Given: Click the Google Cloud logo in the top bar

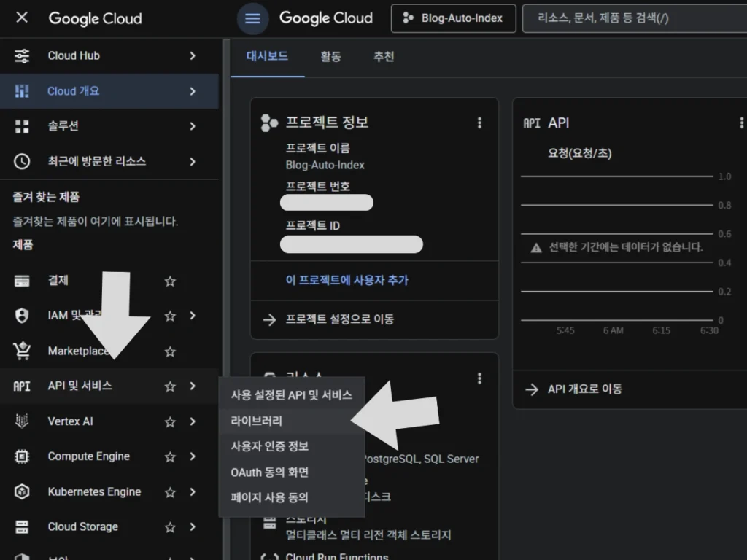Looking at the screenshot, I should [x=326, y=18].
